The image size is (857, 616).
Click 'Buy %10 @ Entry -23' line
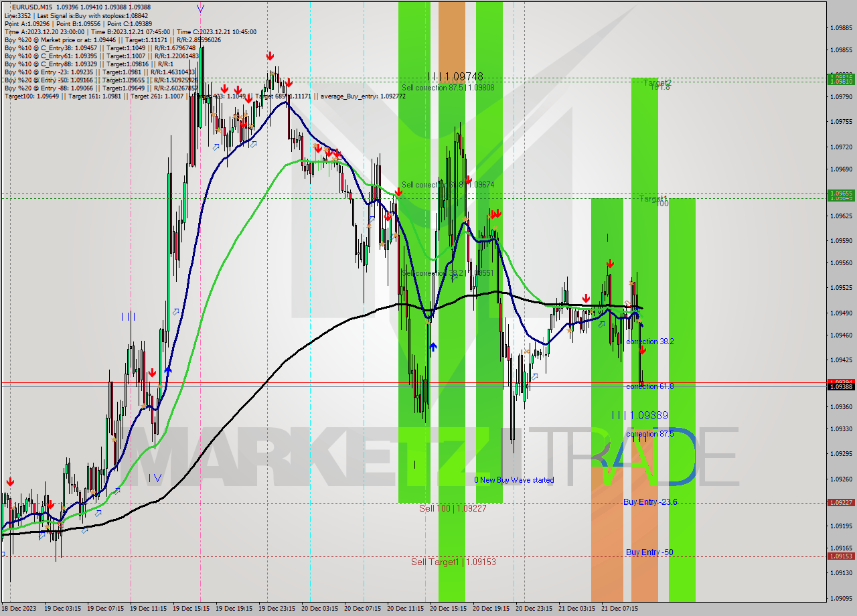coord(100,72)
